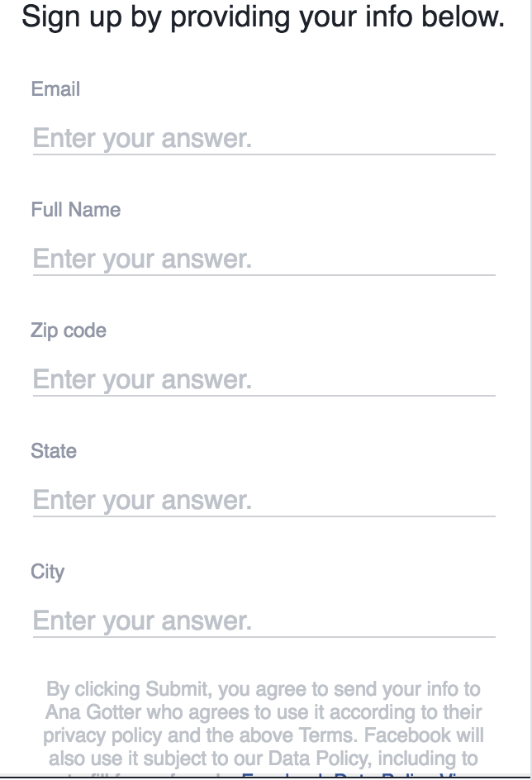The image size is (532, 780).
Task: Click the State field label
Action: 54,450
